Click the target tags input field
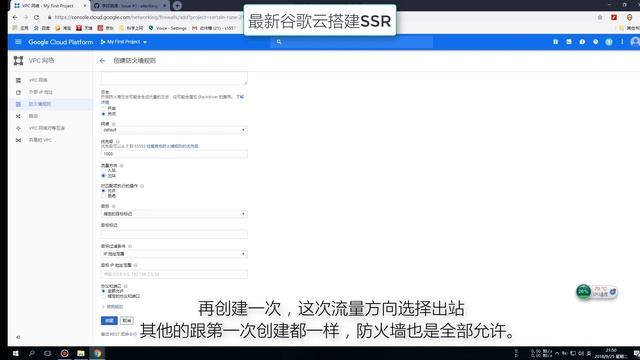 174,234
